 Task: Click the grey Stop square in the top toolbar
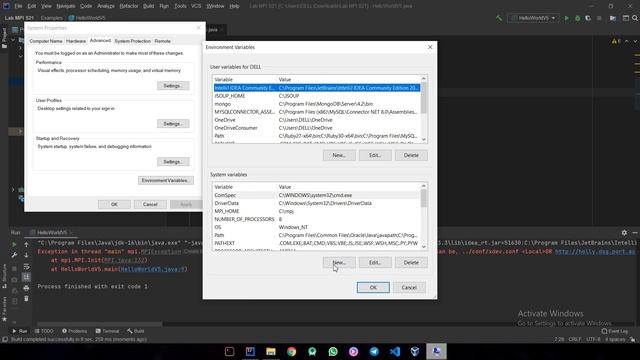(x=599, y=18)
